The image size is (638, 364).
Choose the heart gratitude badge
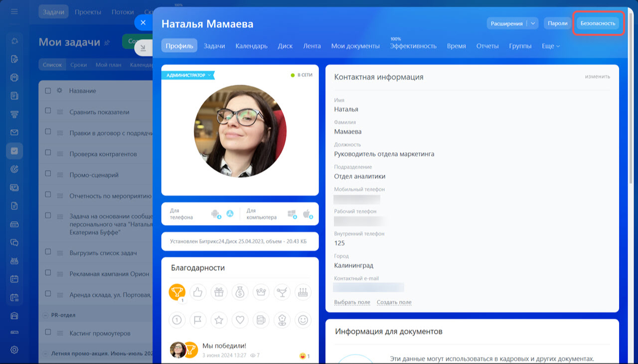[x=240, y=320]
